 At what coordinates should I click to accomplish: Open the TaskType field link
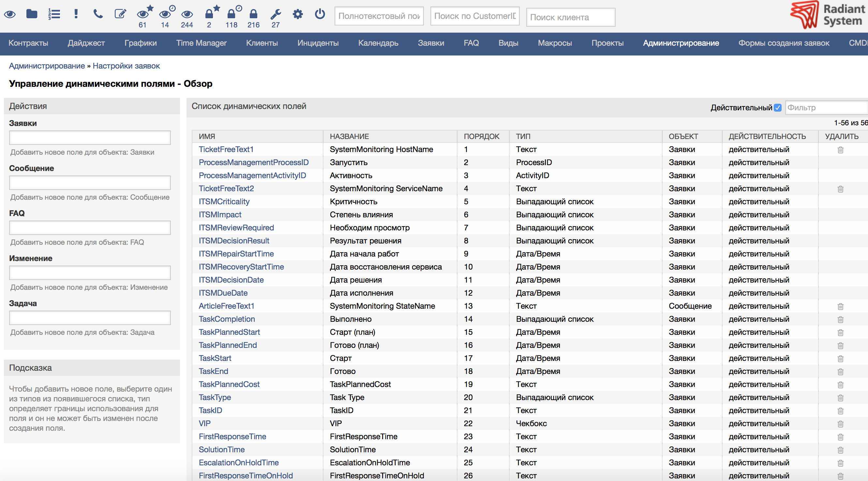coord(215,397)
